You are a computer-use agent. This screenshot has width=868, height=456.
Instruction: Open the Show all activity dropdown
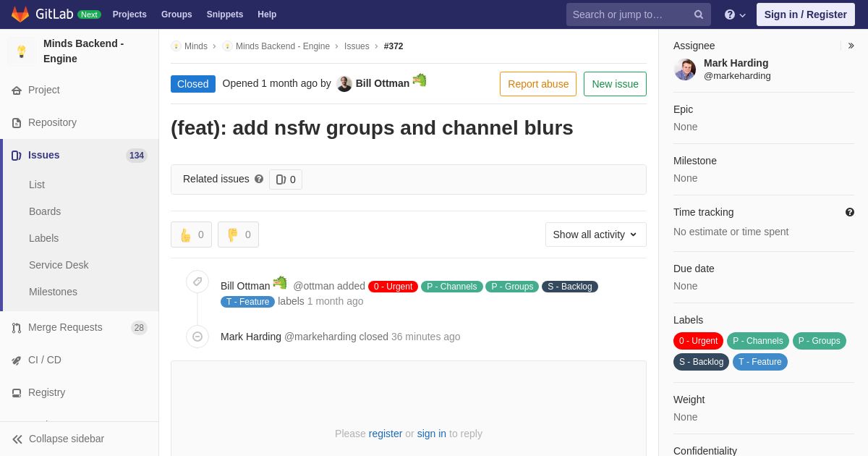(596, 235)
